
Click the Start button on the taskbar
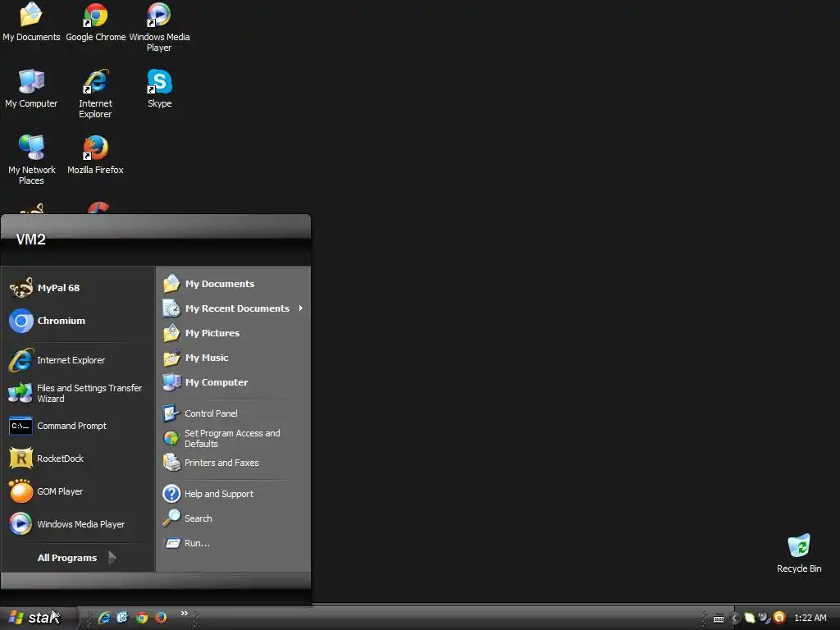(38, 618)
